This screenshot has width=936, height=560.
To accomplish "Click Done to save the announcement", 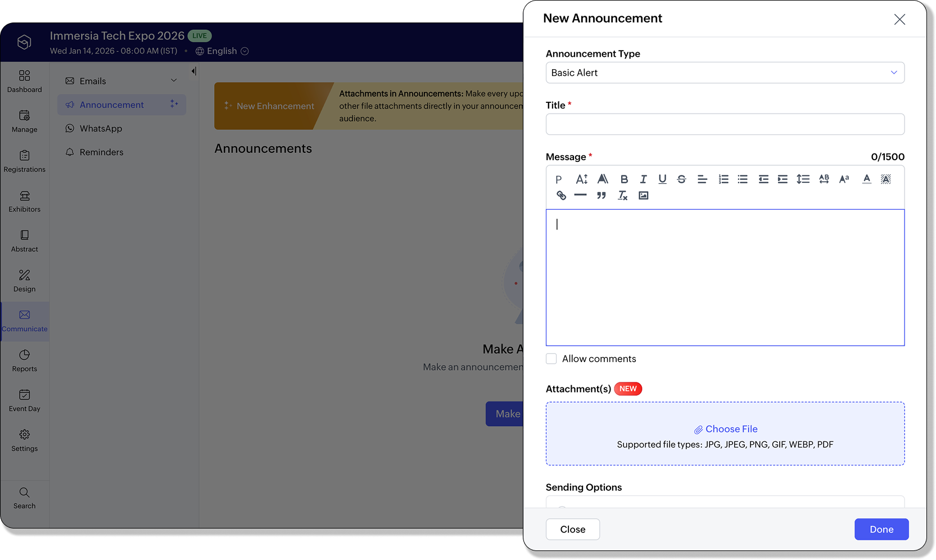I will (881, 529).
